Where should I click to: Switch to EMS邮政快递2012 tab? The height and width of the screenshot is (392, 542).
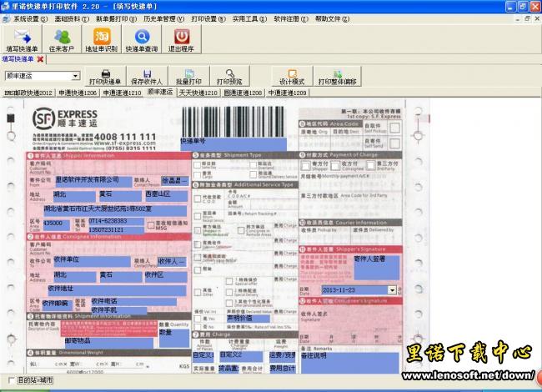tap(28, 93)
